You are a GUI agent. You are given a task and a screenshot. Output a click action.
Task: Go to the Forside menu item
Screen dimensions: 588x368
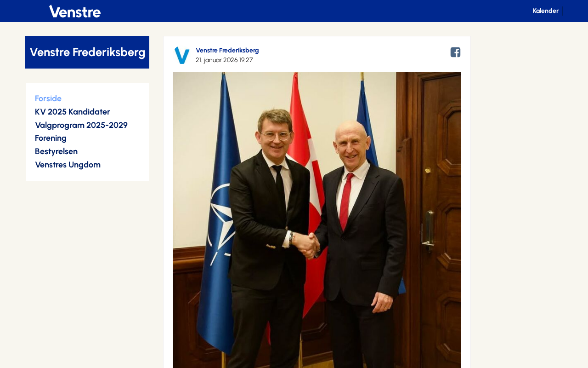point(48,98)
